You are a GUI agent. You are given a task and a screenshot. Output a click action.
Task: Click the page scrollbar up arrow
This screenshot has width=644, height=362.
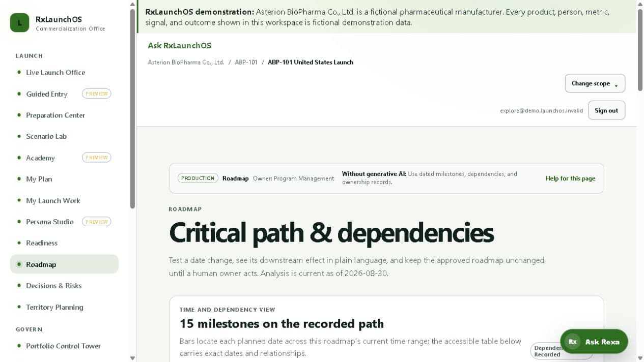640,4
